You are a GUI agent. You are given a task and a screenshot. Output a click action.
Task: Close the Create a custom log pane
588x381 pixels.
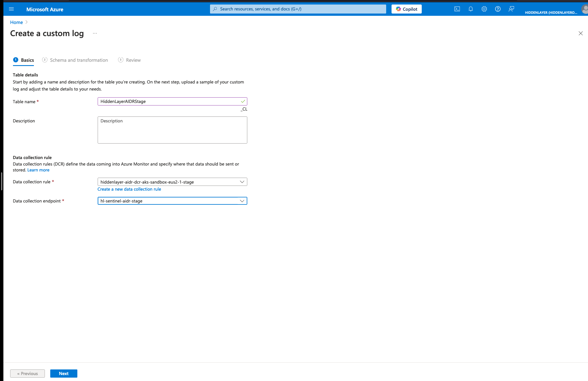[580, 33]
